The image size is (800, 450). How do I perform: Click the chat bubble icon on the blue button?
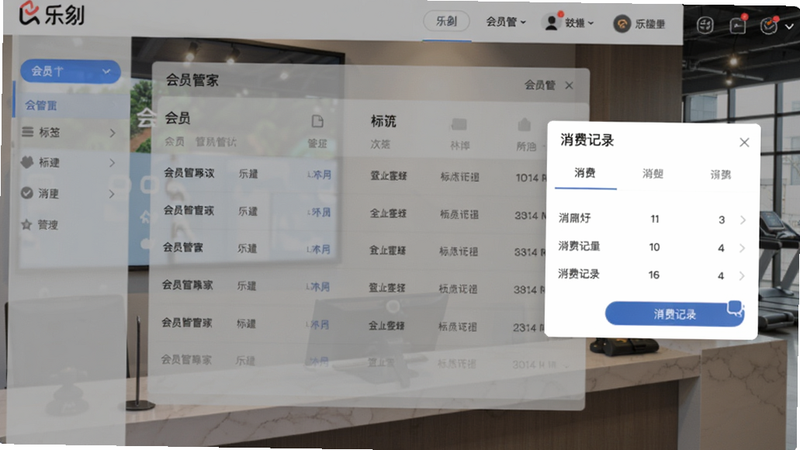click(x=735, y=308)
